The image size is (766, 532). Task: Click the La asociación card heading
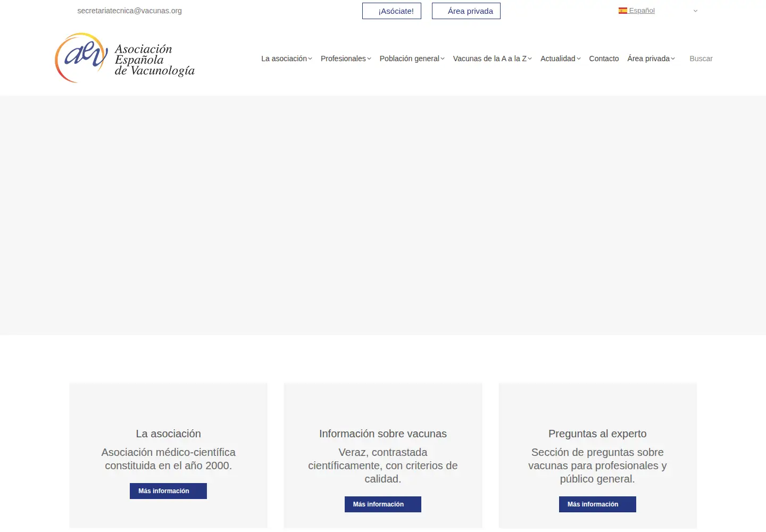point(168,434)
